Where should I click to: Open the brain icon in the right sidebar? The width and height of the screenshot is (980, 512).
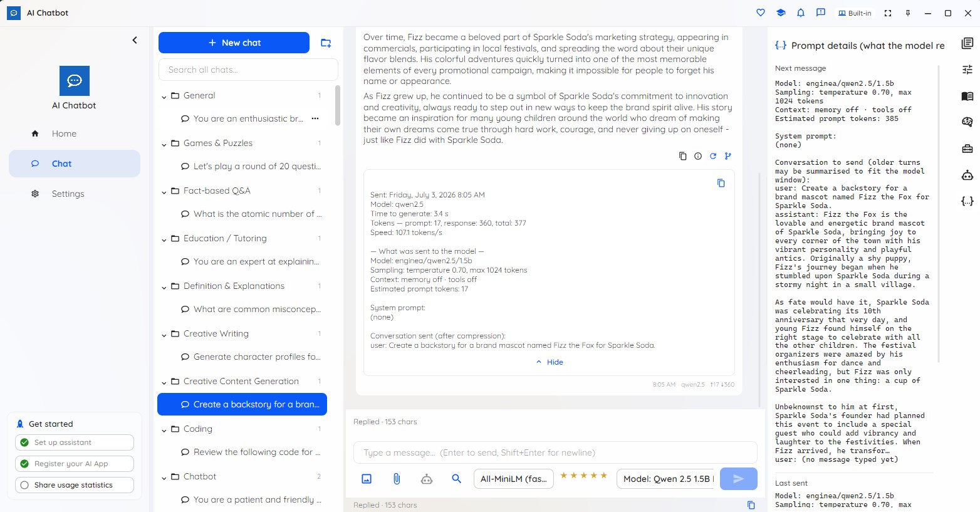click(967, 122)
